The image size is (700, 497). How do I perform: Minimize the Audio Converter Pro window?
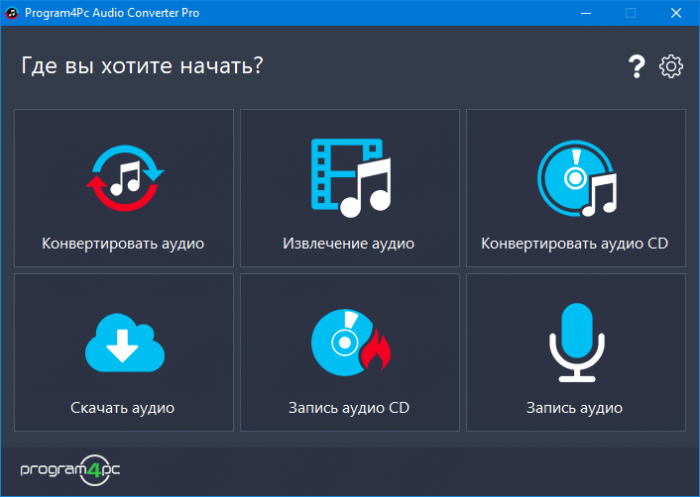tap(585, 13)
